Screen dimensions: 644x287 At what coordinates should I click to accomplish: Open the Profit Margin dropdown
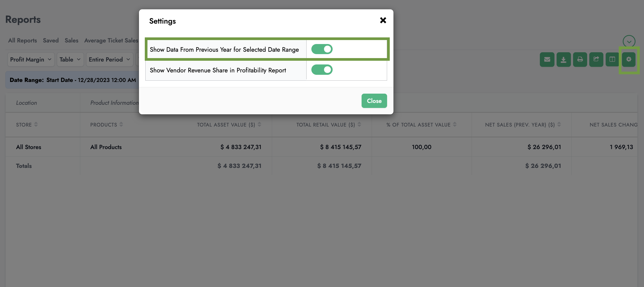point(31,59)
